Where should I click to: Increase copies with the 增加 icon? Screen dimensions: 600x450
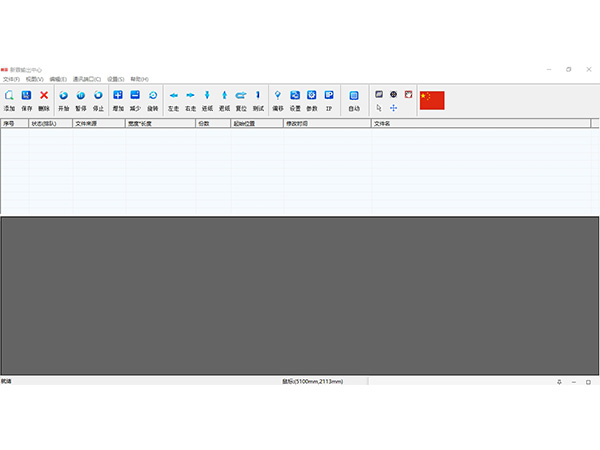coord(119,98)
